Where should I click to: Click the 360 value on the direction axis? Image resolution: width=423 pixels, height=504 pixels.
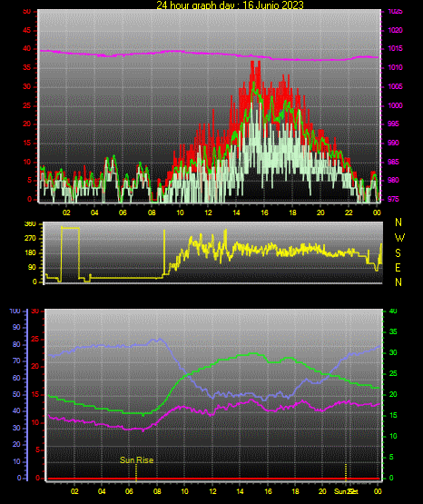click(x=30, y=224)
